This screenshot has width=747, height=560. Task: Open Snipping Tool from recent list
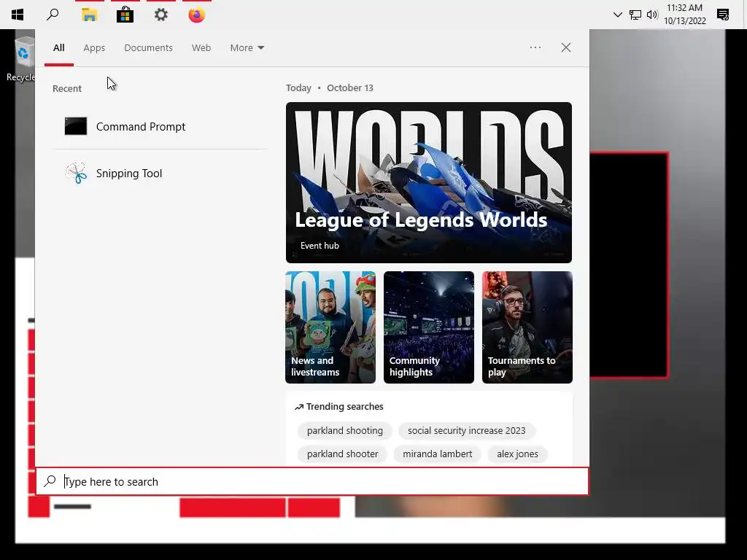tap(160, 174)
